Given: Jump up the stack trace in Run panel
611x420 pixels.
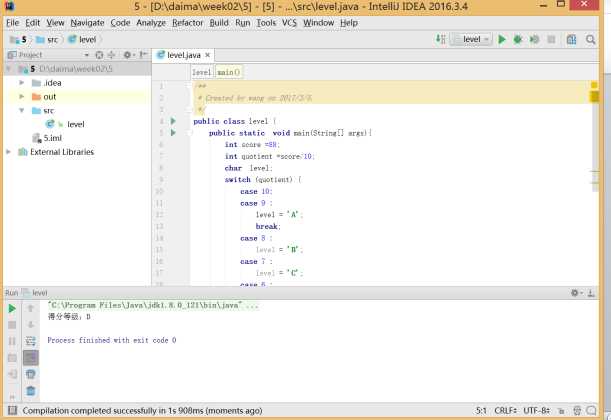Looking at the screenshot, I should (x=30, y=309).
